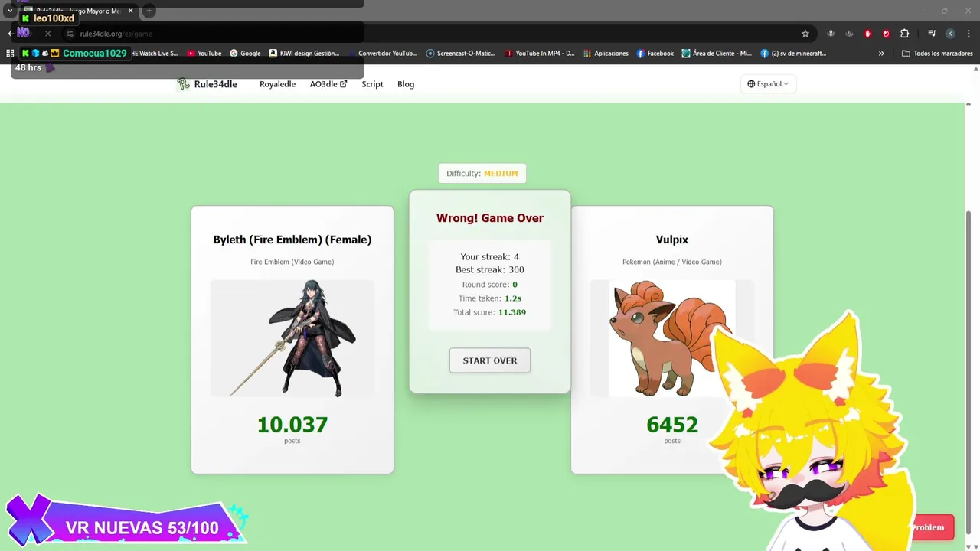This screenshot has width=980, height=551.
Task: Click the first red extension icon
Action: pos(867,34)
